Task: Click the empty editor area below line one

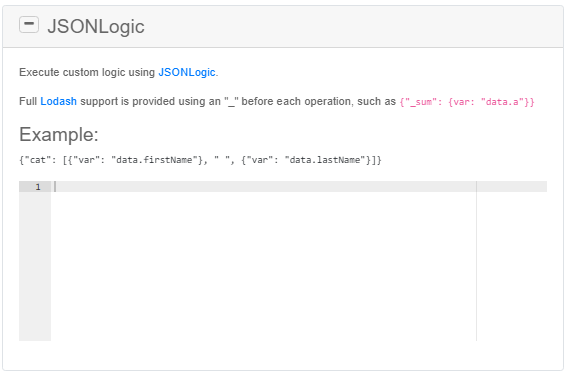Action: coord(264,266)
